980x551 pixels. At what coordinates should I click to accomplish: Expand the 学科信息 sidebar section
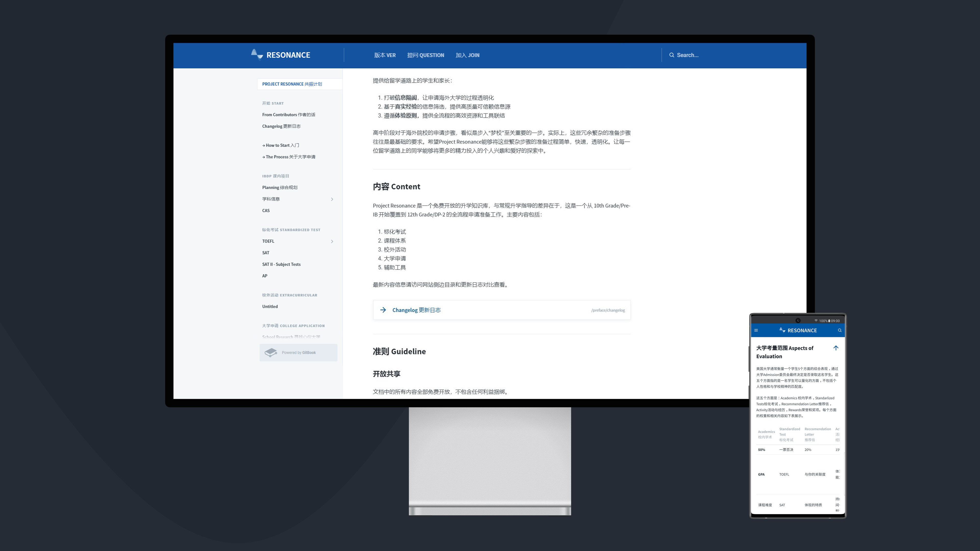tap(332, 199)
